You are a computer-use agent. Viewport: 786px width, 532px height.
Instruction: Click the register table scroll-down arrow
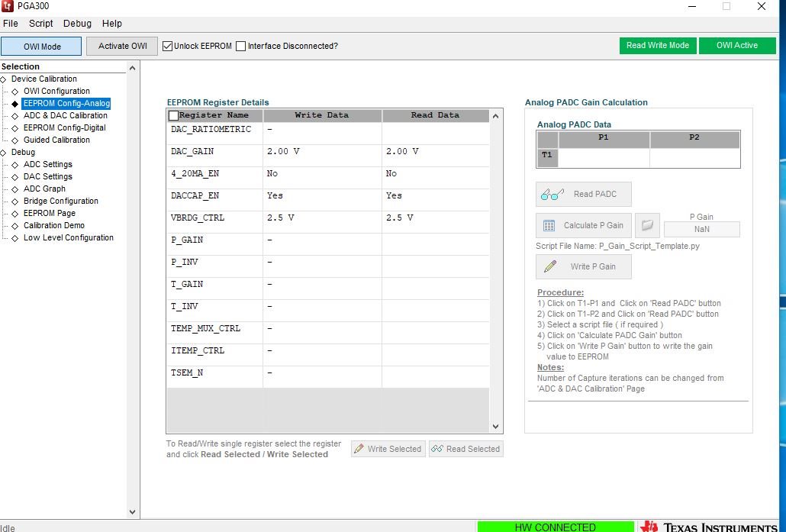point(495,427)
